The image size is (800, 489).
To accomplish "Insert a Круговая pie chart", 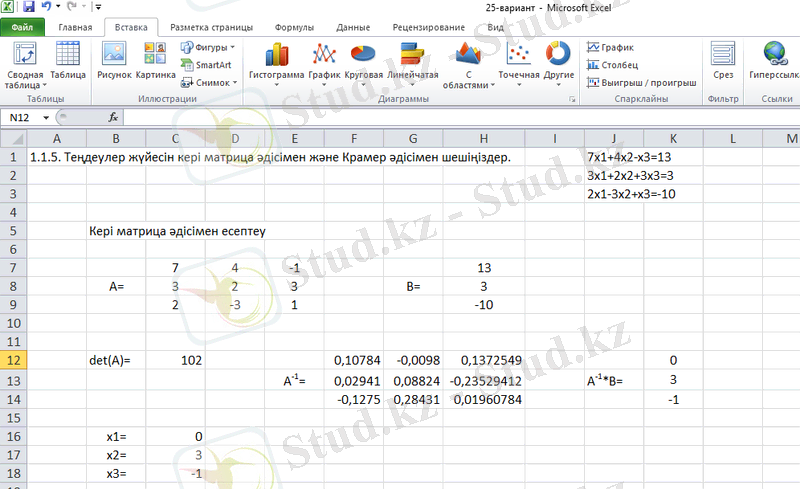I will coord(363,64).
